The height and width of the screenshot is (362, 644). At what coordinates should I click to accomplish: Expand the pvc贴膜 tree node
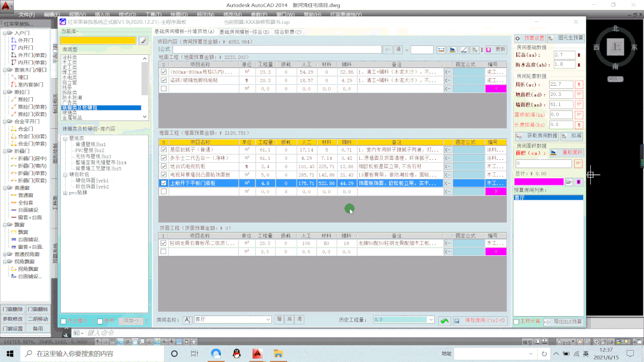65,193
